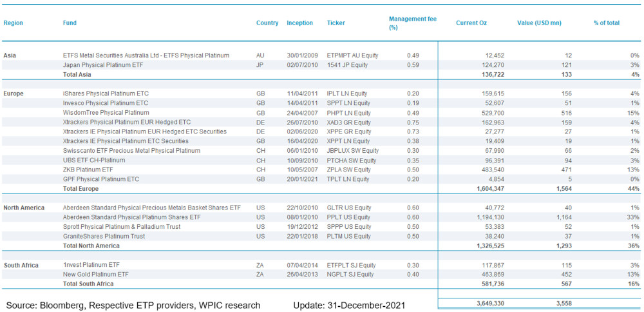Click WisdomTree Physical Platinum fund
The height and width of the screenshot is (312, 644).
point(106,112)
